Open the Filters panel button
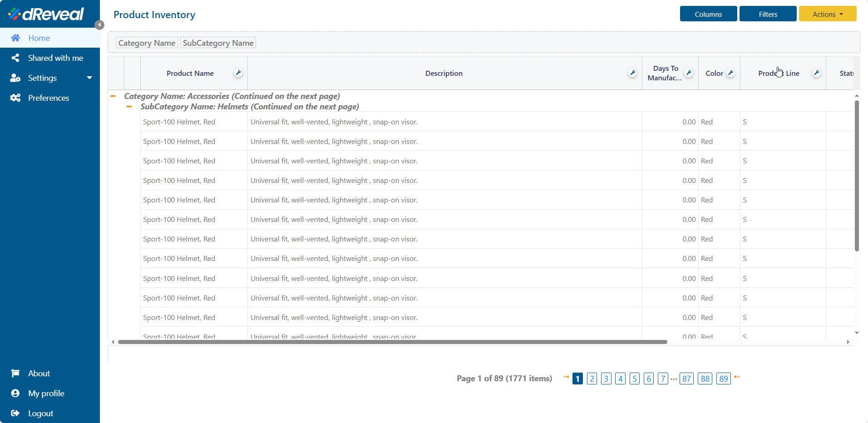Viewport: 868px width, 423px height. [x=768, y=14]
